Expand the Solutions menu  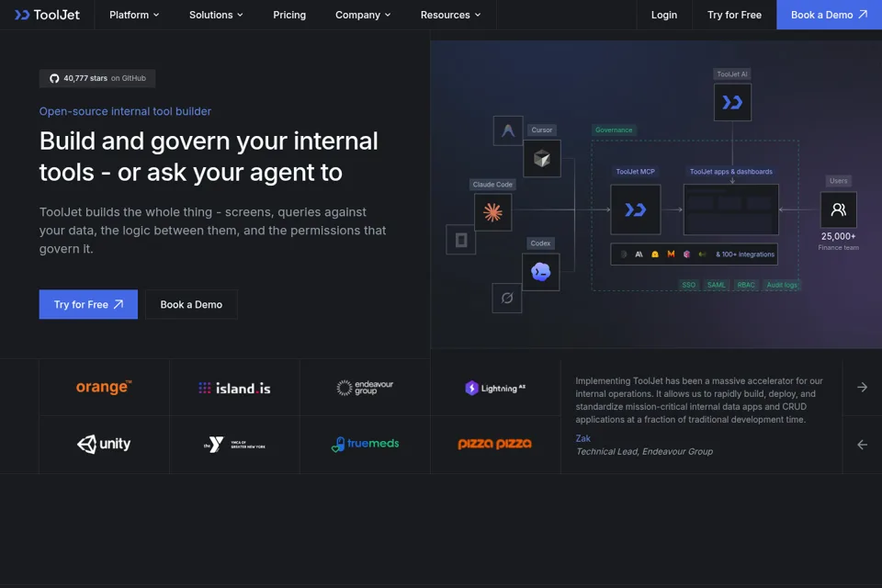(x=216, y=15)
